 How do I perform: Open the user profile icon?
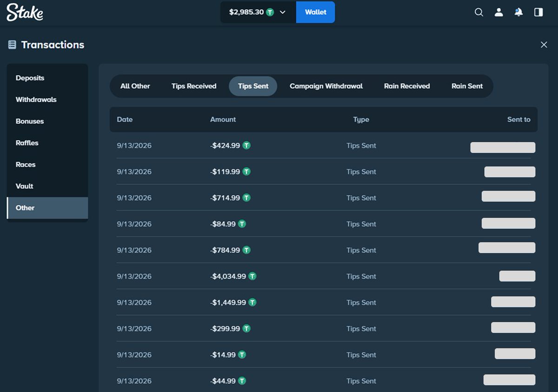[x=499, y=13]
